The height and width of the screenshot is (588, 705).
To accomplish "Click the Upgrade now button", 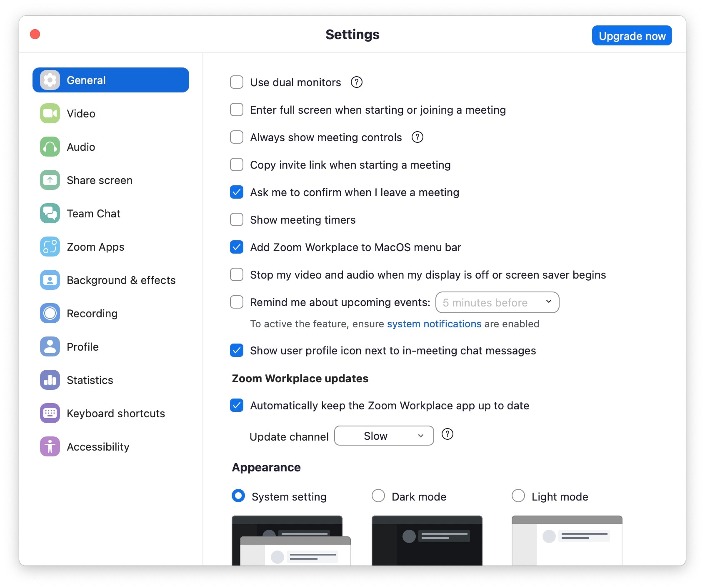I will [632, 36].
